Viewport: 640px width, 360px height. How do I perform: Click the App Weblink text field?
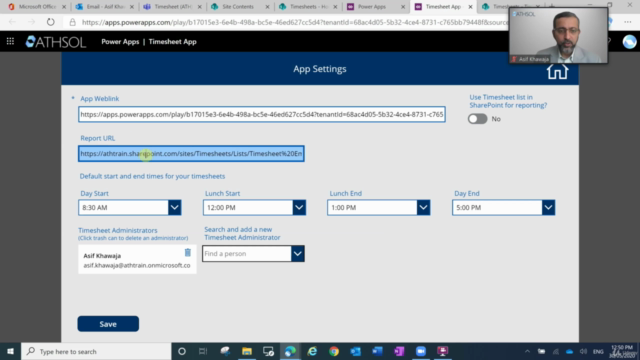262,114
